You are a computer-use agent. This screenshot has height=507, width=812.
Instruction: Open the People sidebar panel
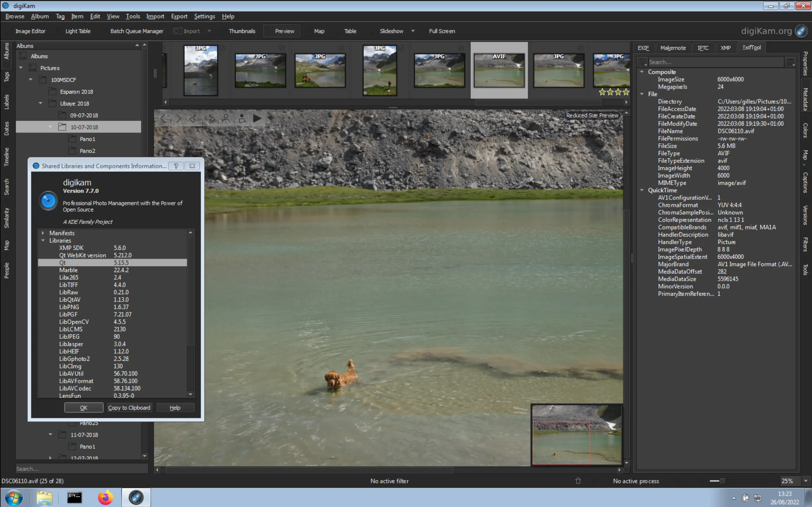pyautogui.click(x=6, y=270)
